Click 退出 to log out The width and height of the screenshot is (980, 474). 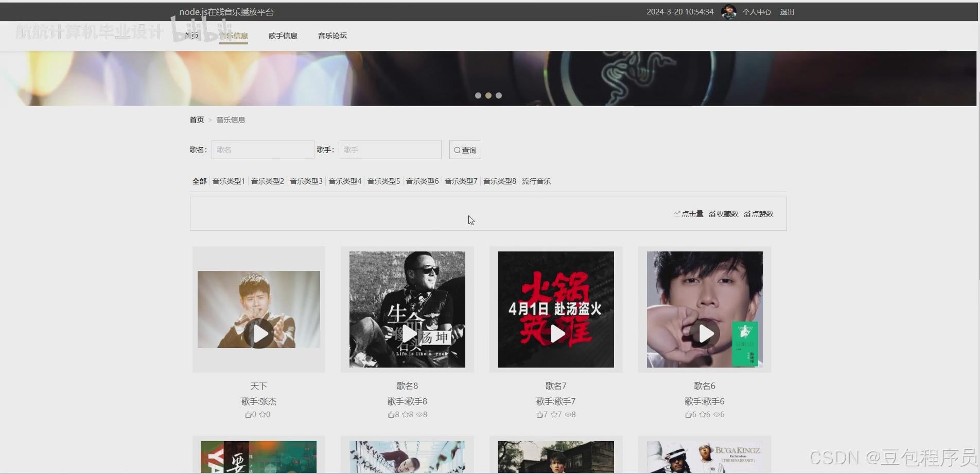(x=787, y=12)
